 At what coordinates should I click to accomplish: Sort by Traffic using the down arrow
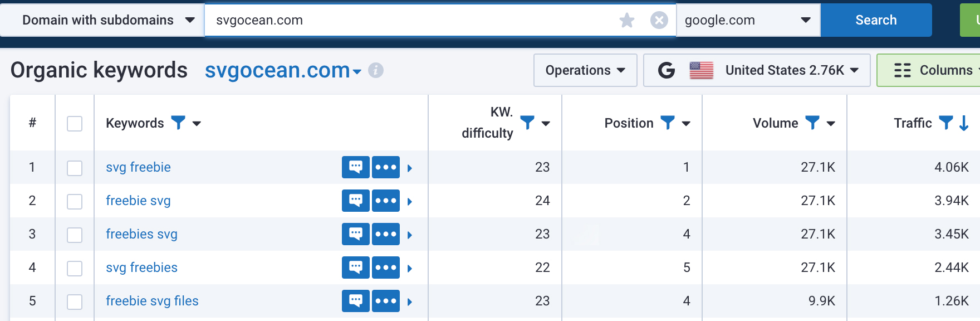(964, 123)
